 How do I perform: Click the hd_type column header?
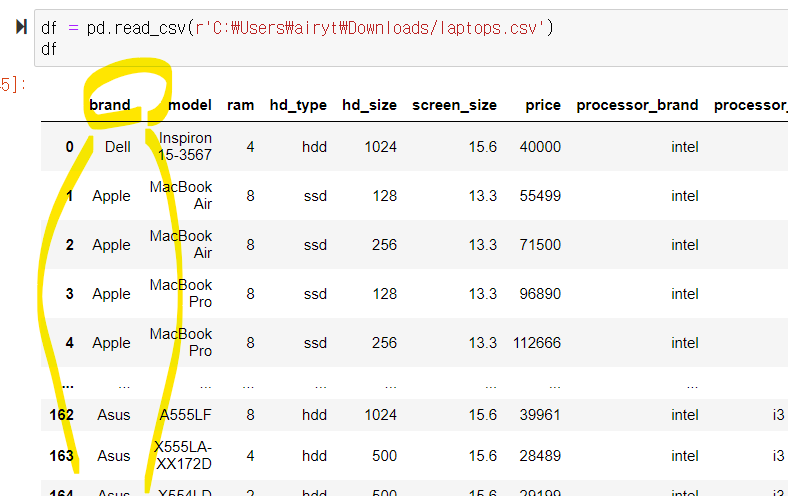coord(298,105)
